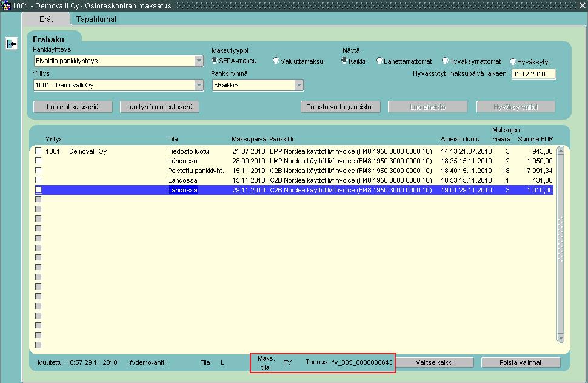The width and height of the screenshot is (588, 383).
Task: Select SEPA-maksu payment type
Action: [215, 61]
